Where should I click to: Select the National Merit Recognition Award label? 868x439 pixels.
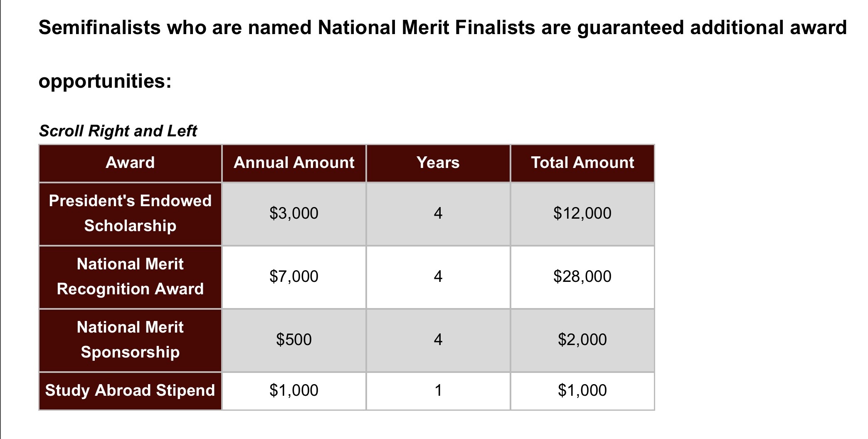(x=130, y=276)
